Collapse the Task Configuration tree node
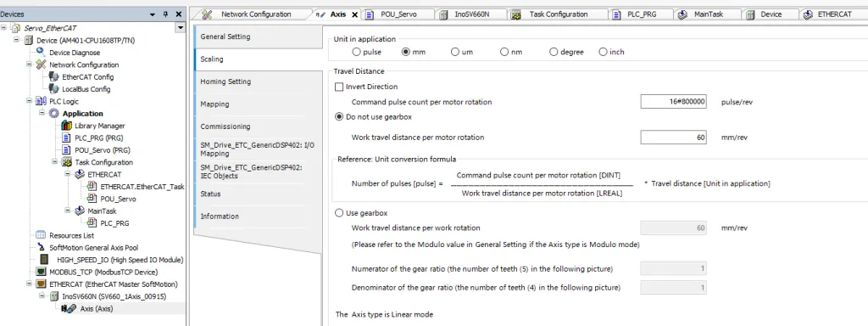868x326 pixels. click(55, 162)
